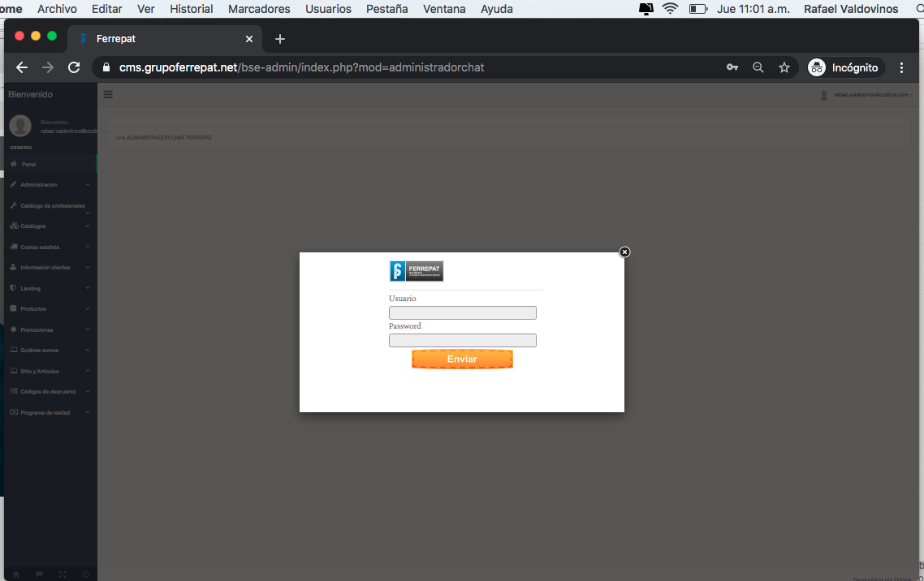This screenshot has height=581, width=924.
Task: Reload the page
Action: click(74, 67)
